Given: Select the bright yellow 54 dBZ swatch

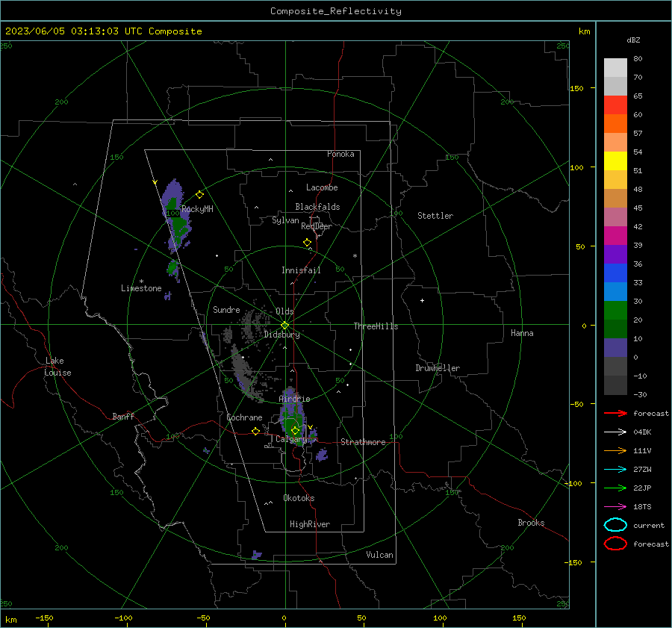Looking at the screenshot, I should pyautogui.click(x=615, y=161).
